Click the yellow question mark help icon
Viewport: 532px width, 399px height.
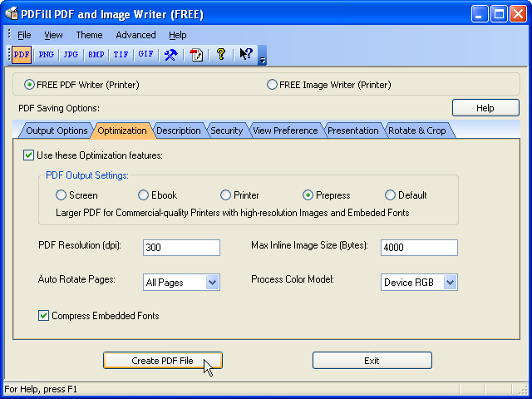tap(221, 55)
